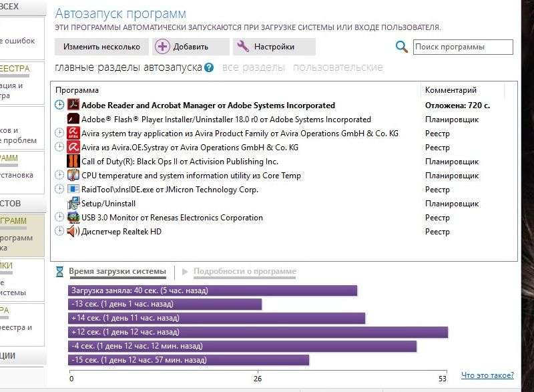
Task: Open the 'Подробности о программе' section
Action: 244,272
